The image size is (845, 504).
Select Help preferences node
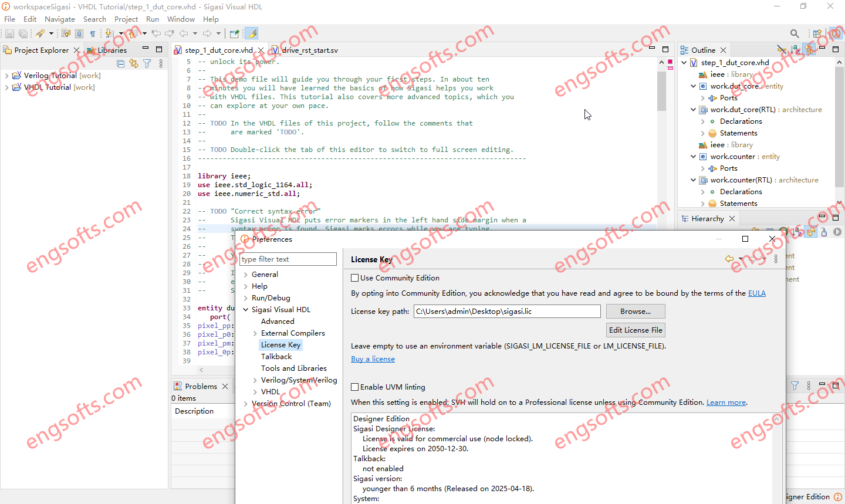click(x=259, y=286)
